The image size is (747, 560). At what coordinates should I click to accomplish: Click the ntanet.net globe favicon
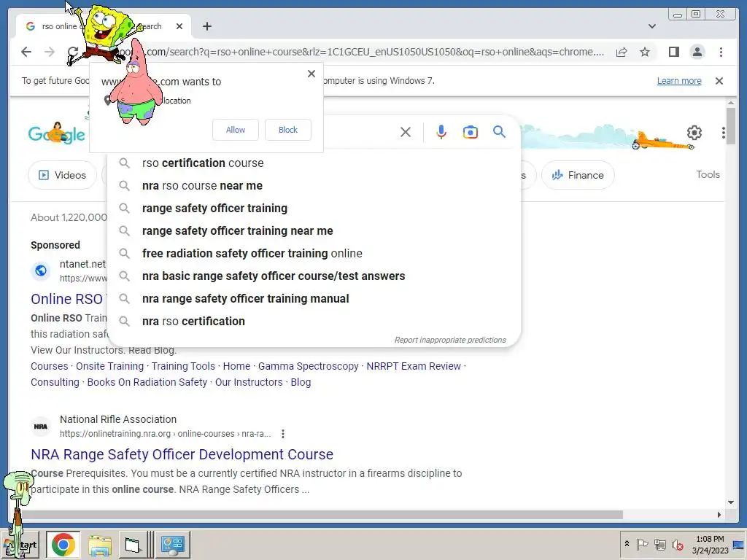tap(41, 271)
